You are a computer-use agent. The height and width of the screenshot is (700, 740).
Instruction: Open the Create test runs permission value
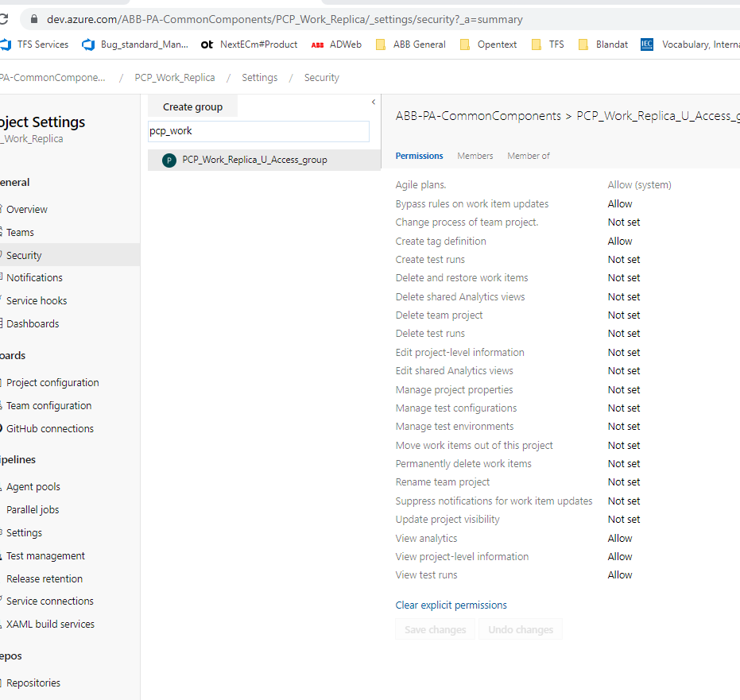[x=624, y=260]
